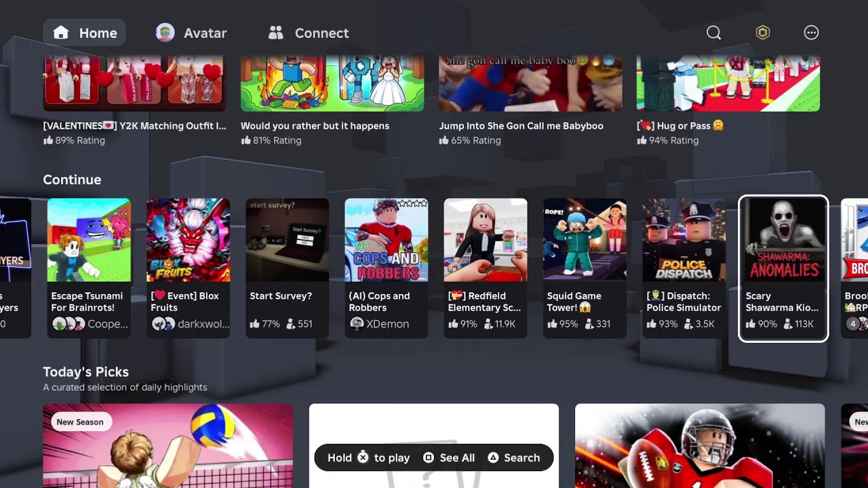Click friend avatars on Escape Tsunami card

(68, 324)
